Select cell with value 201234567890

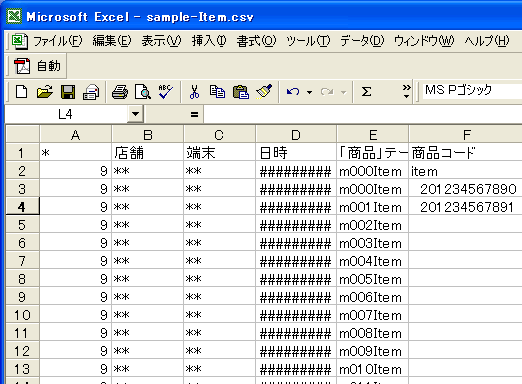pyautogui.click(x=466, y=189)
